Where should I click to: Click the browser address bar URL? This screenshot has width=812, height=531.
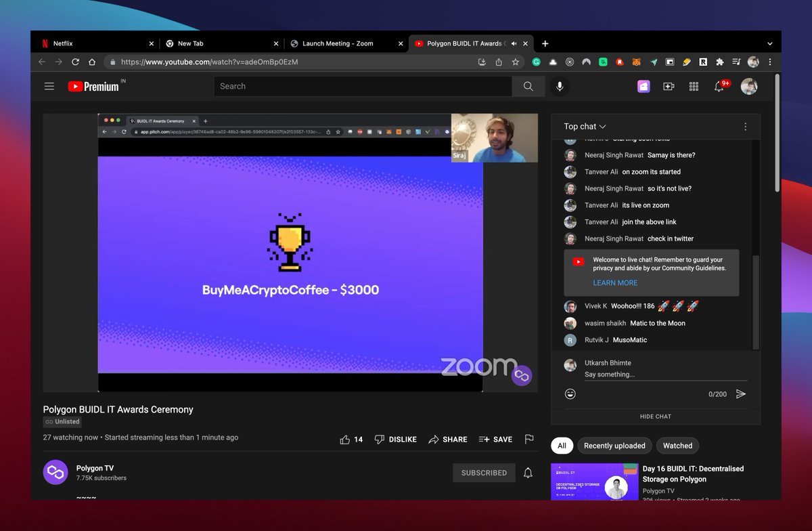tap(210, 62)
